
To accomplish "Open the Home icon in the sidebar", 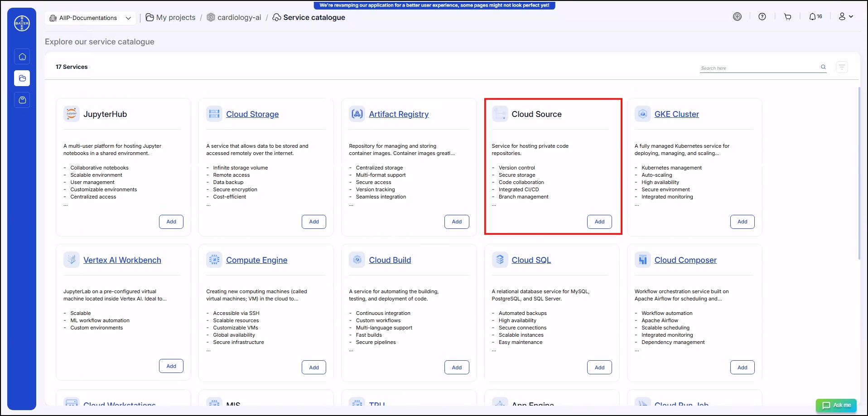I will tap(22, 57).
